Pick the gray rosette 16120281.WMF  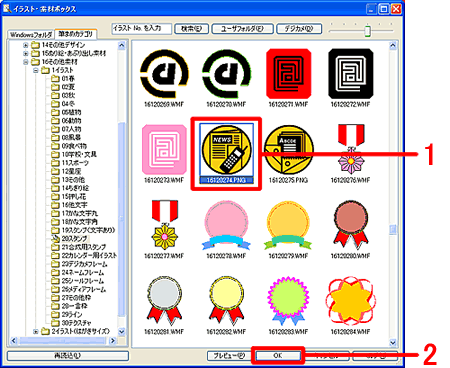pyautogui.click(x=164, y=301)
